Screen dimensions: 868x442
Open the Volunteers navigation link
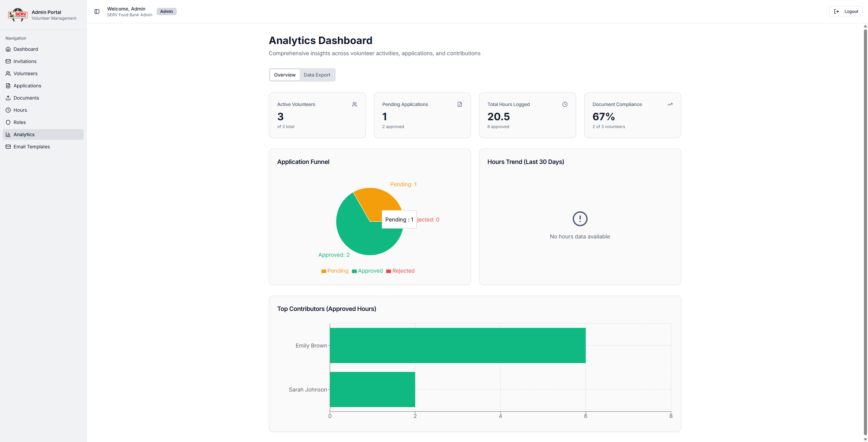point(25,73)
